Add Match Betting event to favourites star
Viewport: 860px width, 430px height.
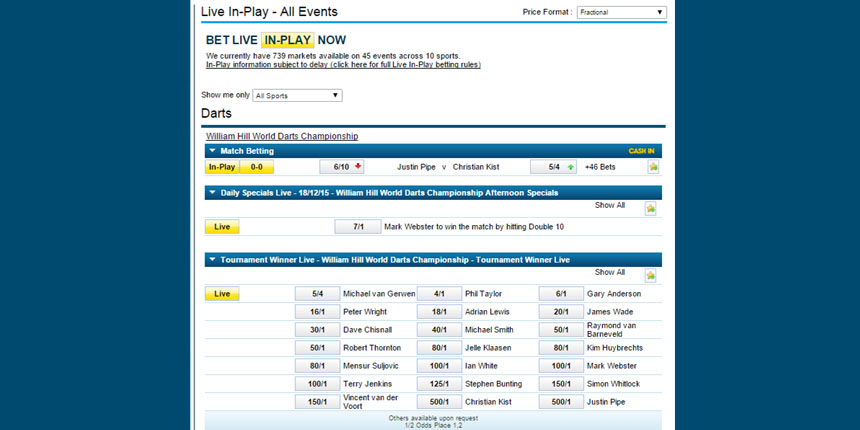[x=653, y=167]
